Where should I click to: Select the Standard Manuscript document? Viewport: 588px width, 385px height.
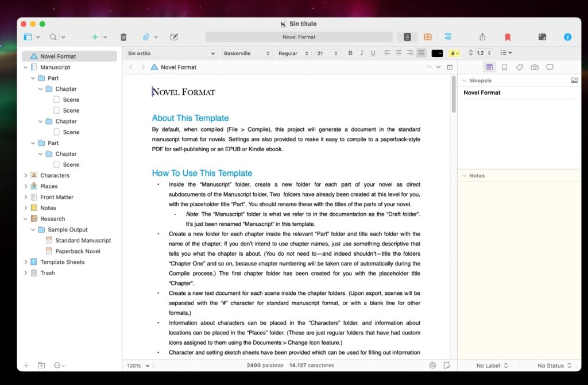(85, 240)
